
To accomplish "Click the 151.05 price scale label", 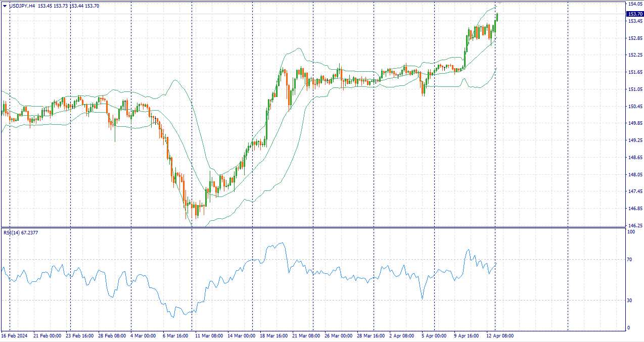I will 634,89.
